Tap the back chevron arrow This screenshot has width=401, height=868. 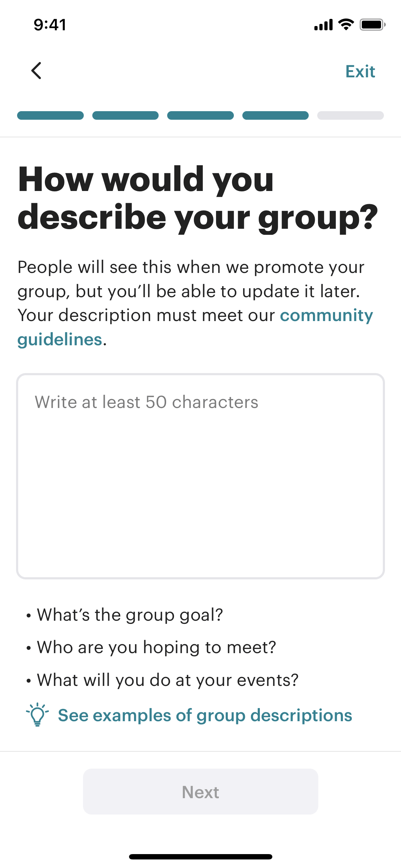pyautogui.click(x=37, y=71)
